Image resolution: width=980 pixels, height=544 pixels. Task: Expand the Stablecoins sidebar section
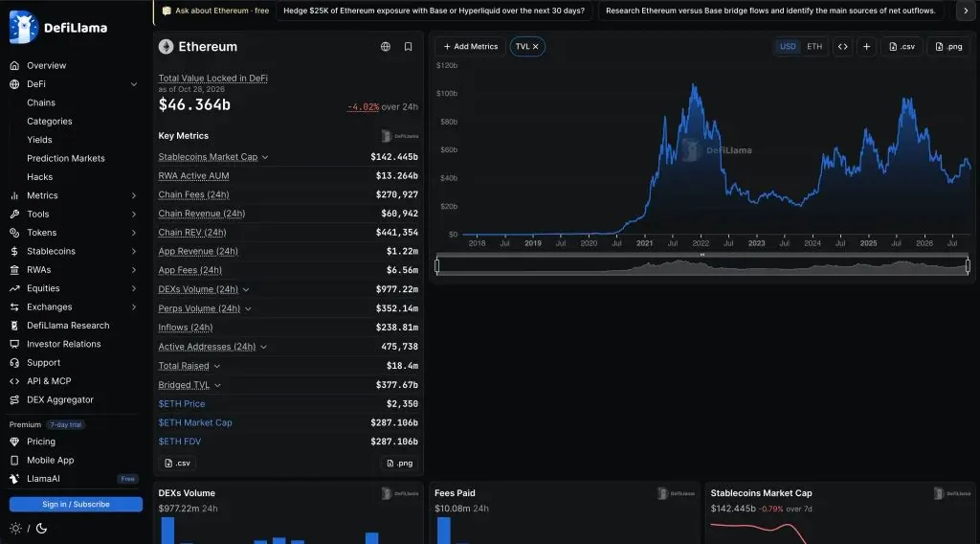coord(134,251)
